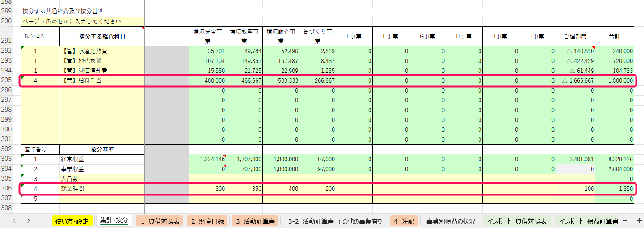Click the 人員数 criterion cell

pyautogui.click(x=102, y=179)
